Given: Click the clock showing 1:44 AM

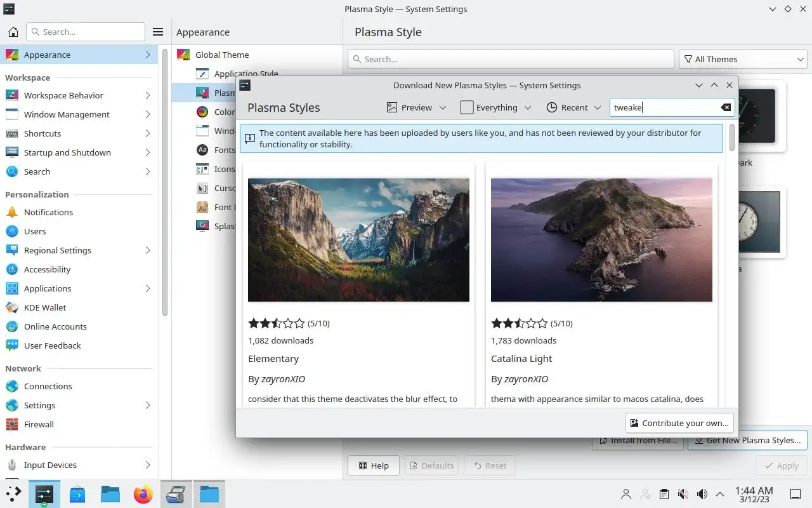Looking at the screenshot, I should pyautogui.click(x=754, y=494).
